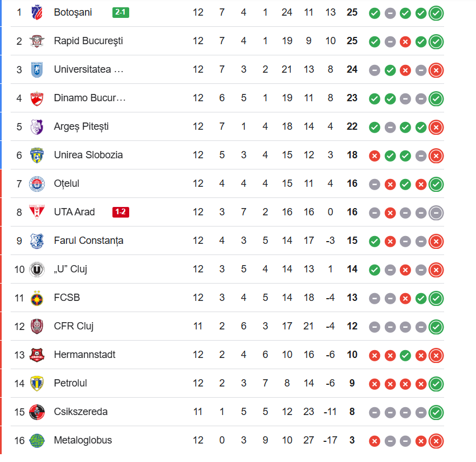
Task: Open the Universitatea team page link
Action: pyautogui.click(x=88, y=69)
